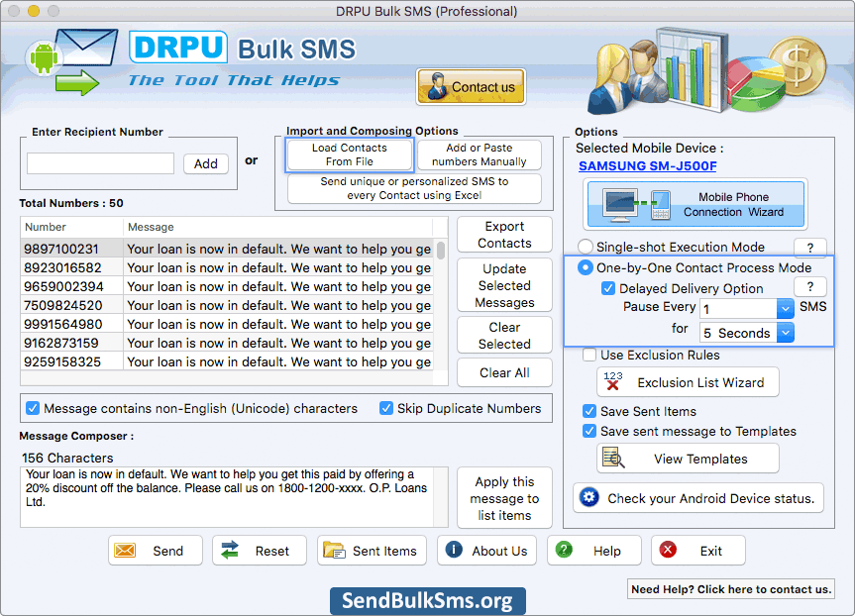
Task: Open the 5 Seconds duration dropdown
Action: point(786,332)
